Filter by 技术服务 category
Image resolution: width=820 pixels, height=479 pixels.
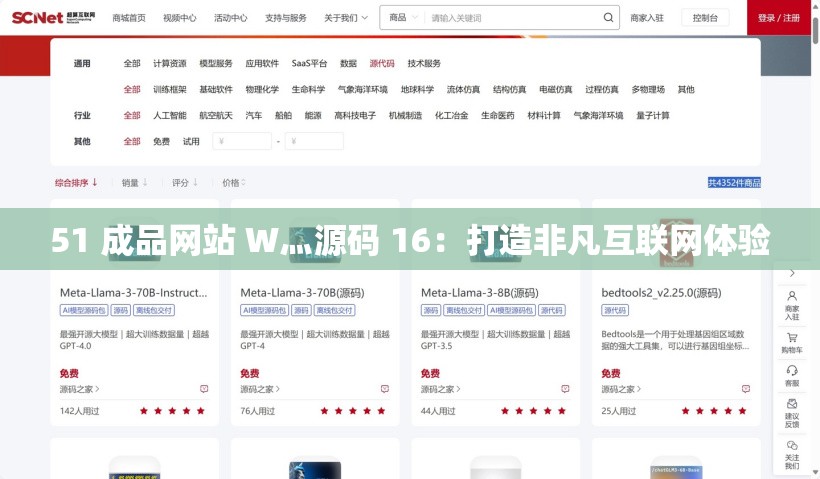[424, 63]
